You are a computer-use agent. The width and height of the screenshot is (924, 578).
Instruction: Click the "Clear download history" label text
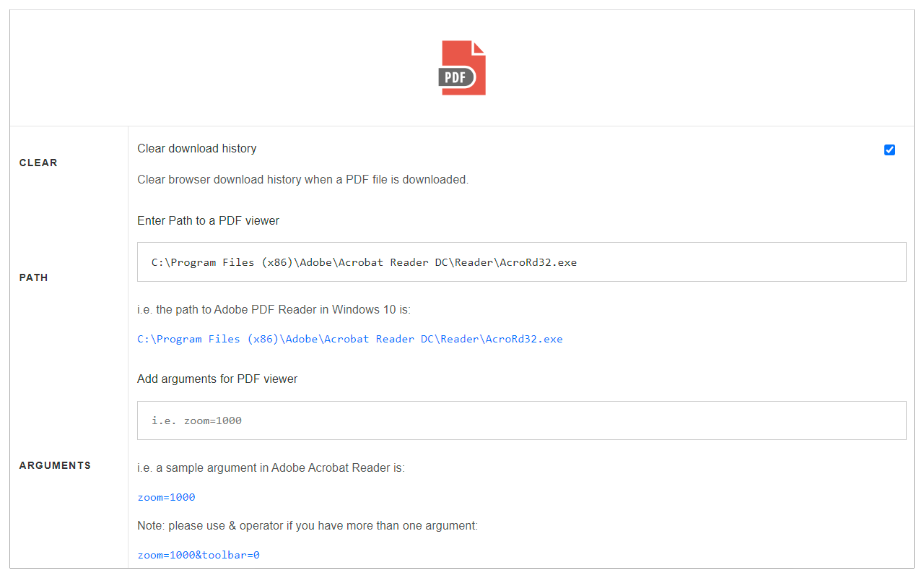click(x=196, y=148)
